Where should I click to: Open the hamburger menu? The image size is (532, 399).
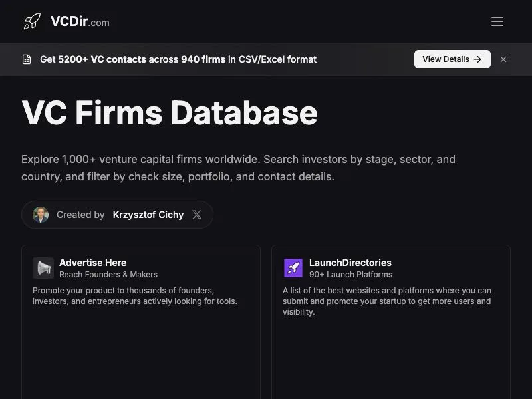[497, 21]
